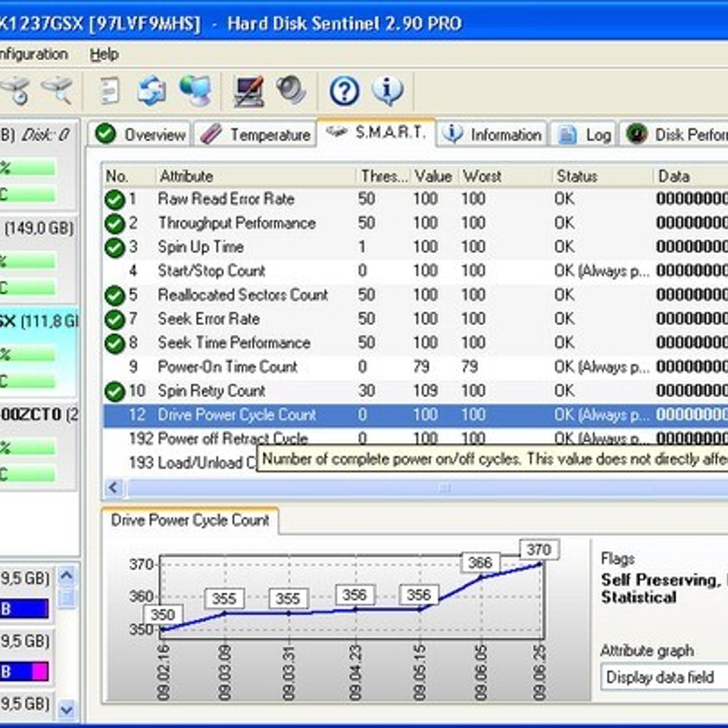The height and width of the screenshot is (728, 728).
Task: Switch to the Temperature tab
Action: click(255, 134)
